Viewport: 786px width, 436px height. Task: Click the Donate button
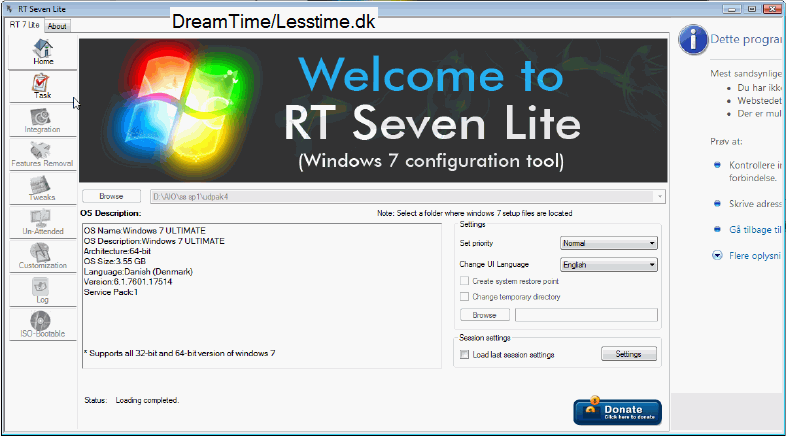click(618, 412)
